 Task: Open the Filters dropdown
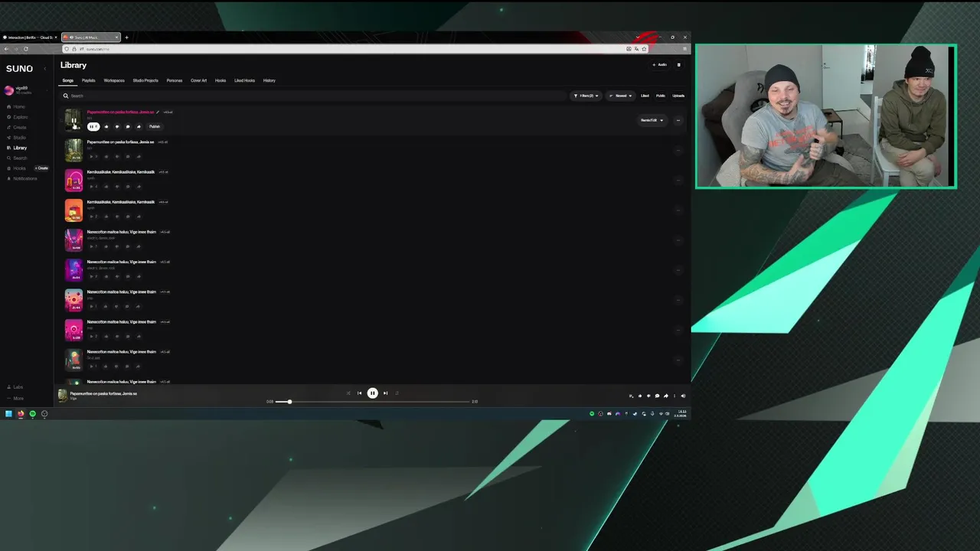(x=586, y=96)
